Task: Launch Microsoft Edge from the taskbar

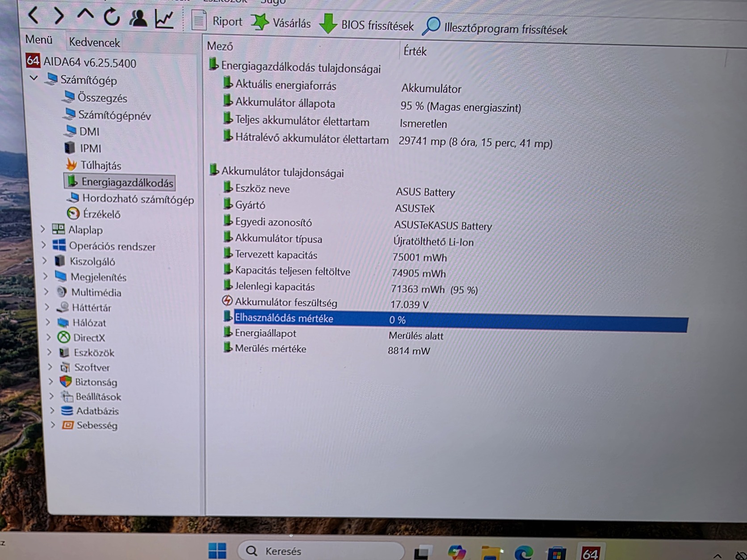Action: (524, 553)
